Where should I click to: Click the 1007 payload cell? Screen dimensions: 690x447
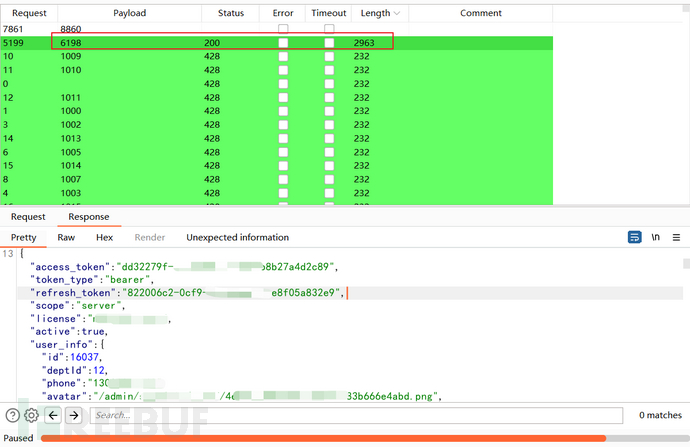tap(71, 180)
